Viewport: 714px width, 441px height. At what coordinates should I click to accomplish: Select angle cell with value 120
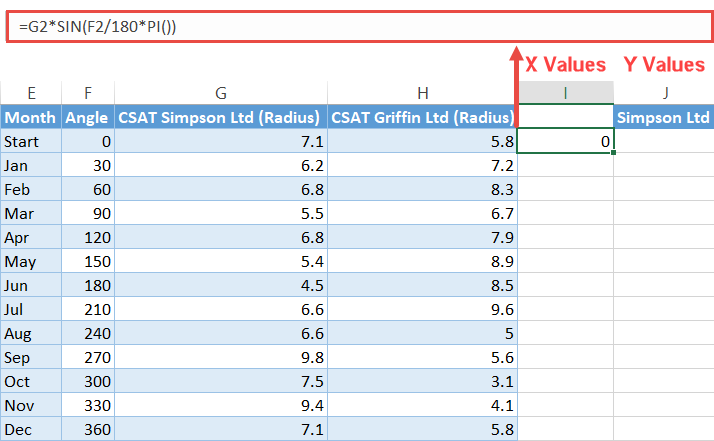click(x=88, y=237)
